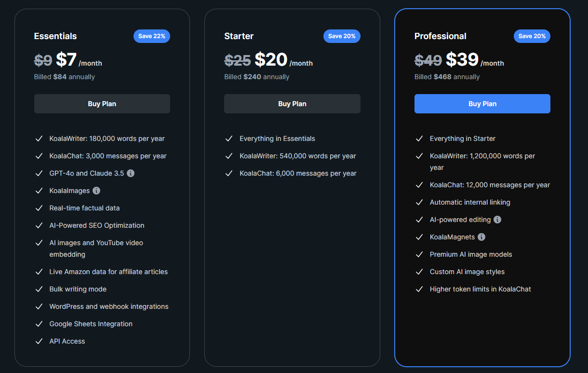588x373 pixels.
Task: Click checkmark beside Everything in Essentials
Action: point(229,138)
